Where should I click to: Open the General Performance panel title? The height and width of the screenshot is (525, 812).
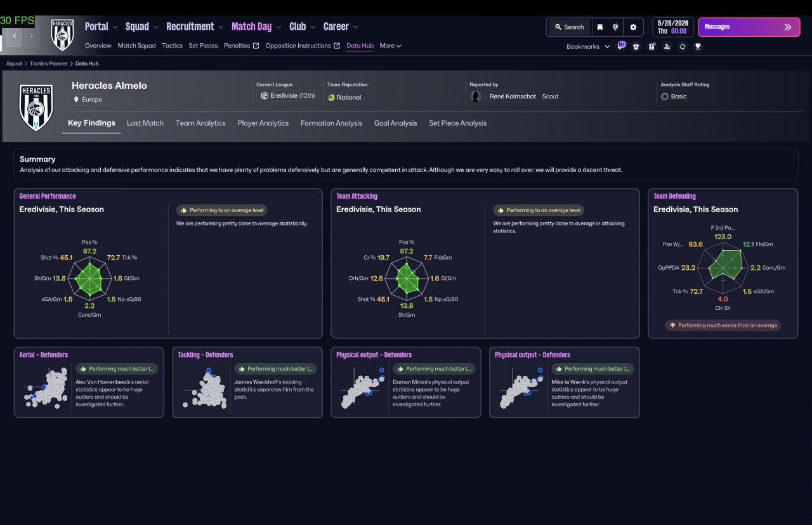pyautogui.click(x=48, y=196)
